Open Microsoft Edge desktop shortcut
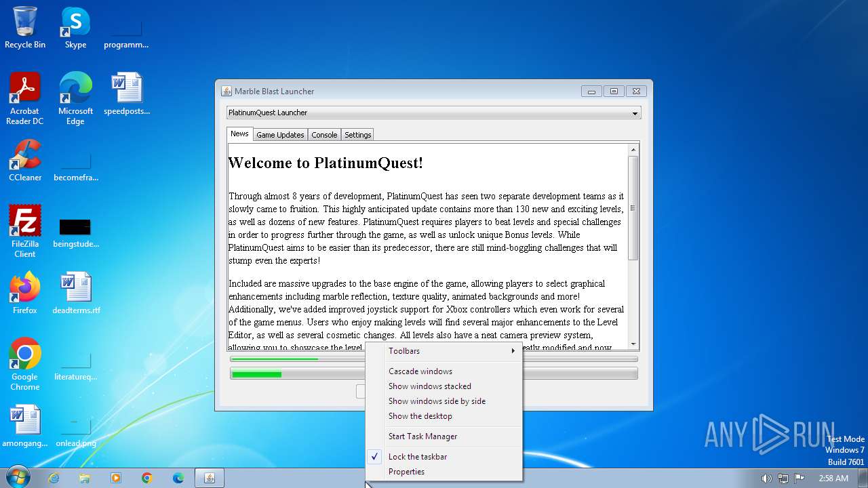The height and width of the screenshot is (488, 868). [x=75, y=99]
